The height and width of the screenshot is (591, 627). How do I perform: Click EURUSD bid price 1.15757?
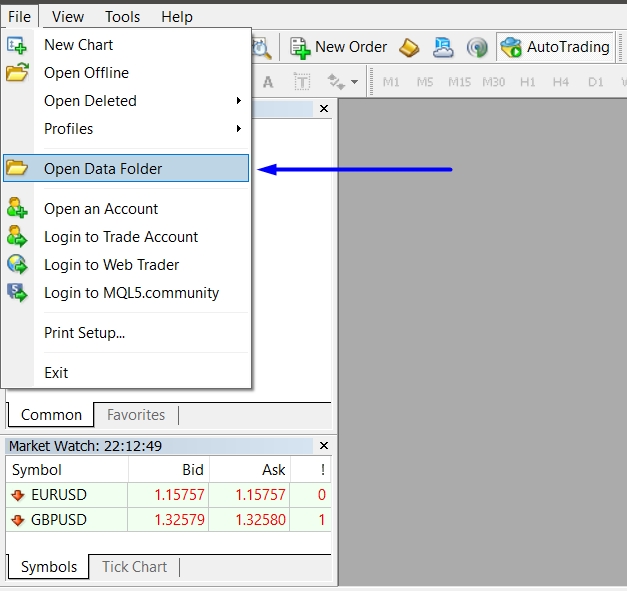click(x=179, y=495)
